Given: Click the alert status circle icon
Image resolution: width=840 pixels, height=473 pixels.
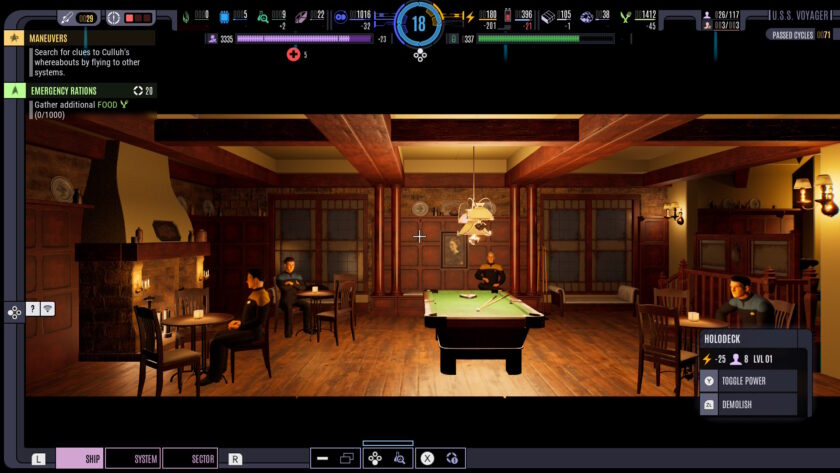Looking at the screenshot, I should (114, 18).
